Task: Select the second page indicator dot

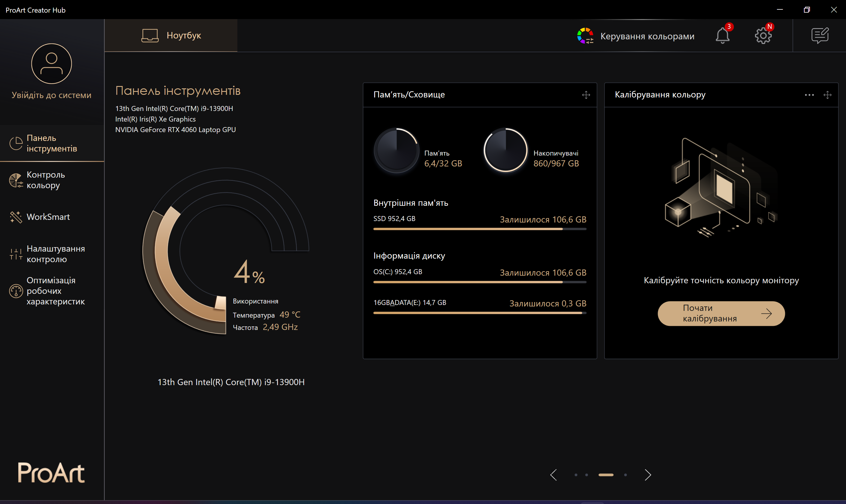Action: (x=586, y=475)
